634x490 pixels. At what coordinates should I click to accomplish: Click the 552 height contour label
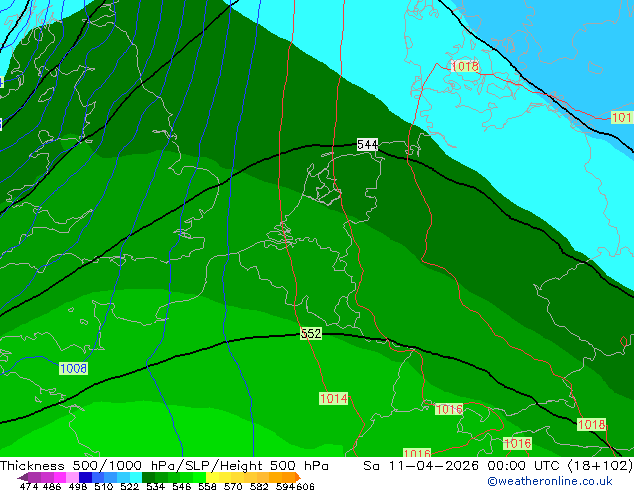pos(311,334)
